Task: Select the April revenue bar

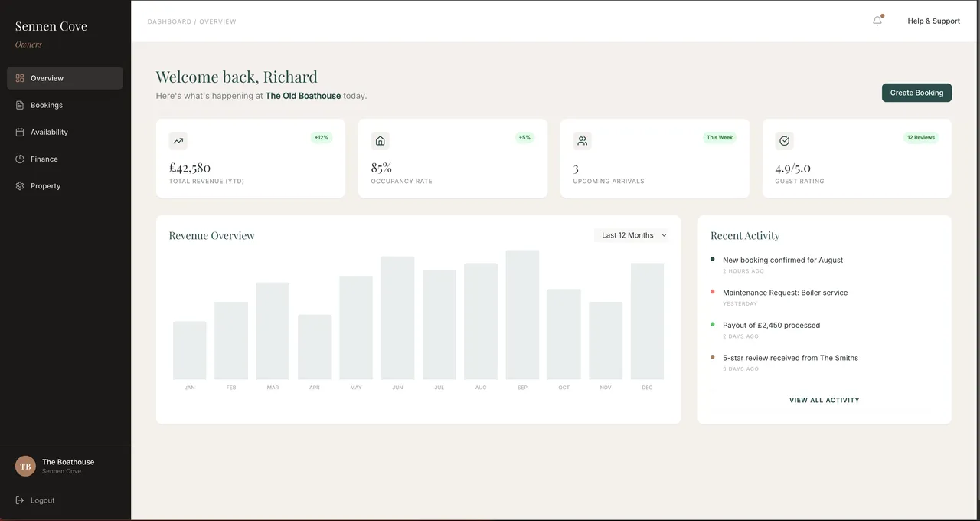Action: 314,347
